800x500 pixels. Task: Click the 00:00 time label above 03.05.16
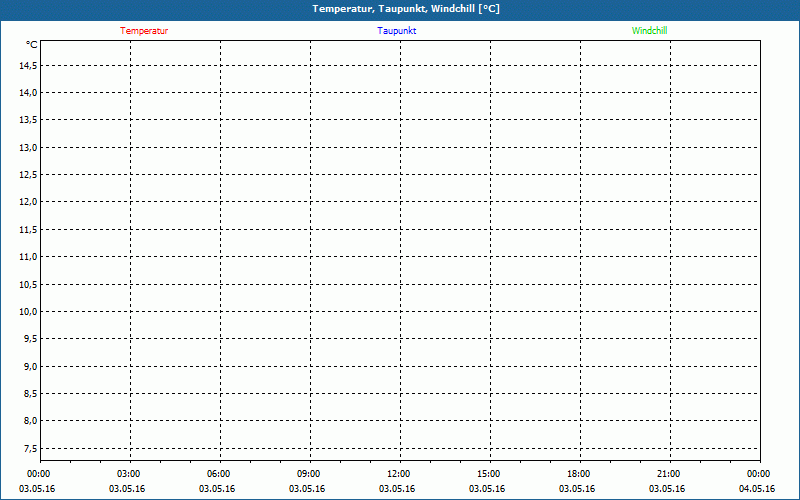38,474
